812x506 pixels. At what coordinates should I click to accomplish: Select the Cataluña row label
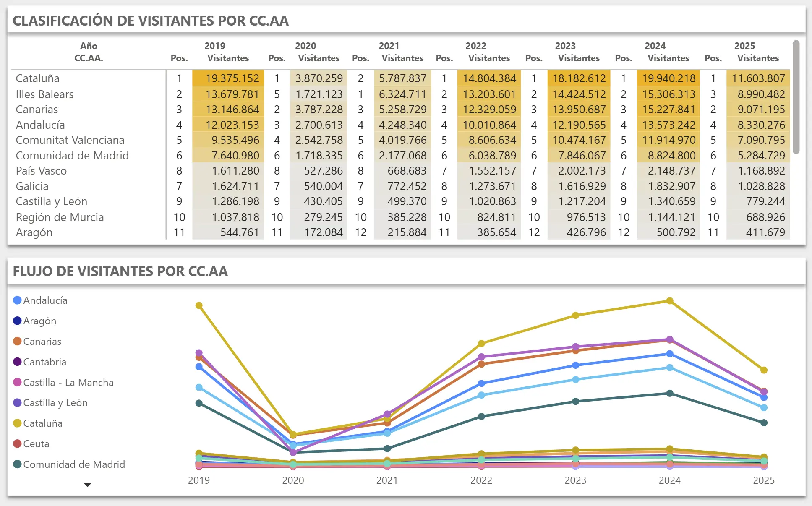click(38, 78)
